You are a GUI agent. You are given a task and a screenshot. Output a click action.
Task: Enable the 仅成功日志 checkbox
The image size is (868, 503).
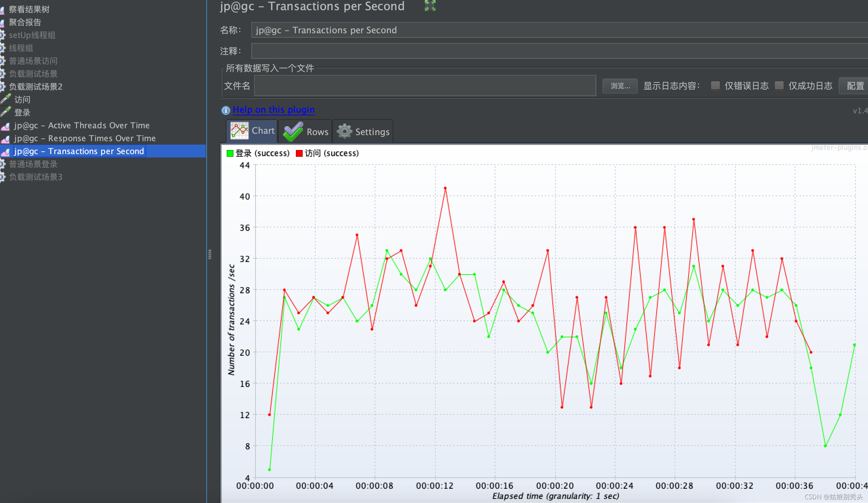pyautogui.click(x=779, y=86)
